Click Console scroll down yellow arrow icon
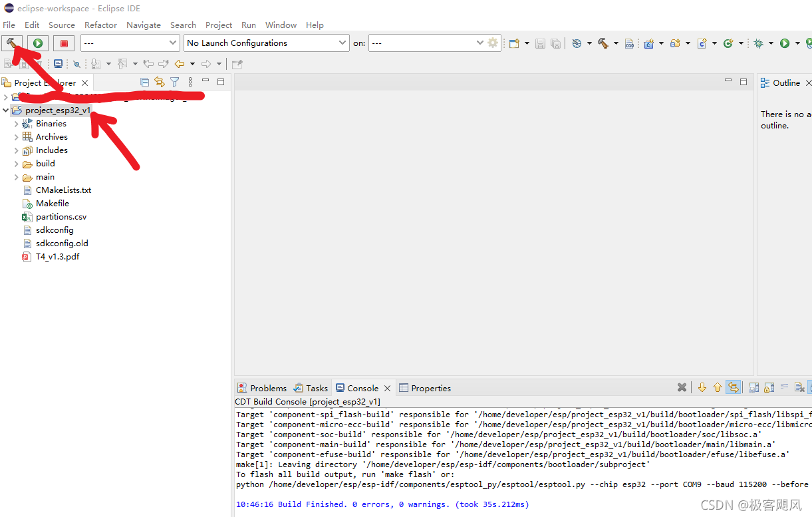Image resolution: width=812 pixels, height=517 pixels. point(702,387)
